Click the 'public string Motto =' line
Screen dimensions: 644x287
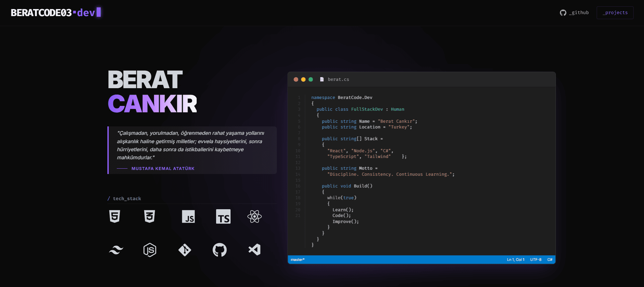point(350,168)
